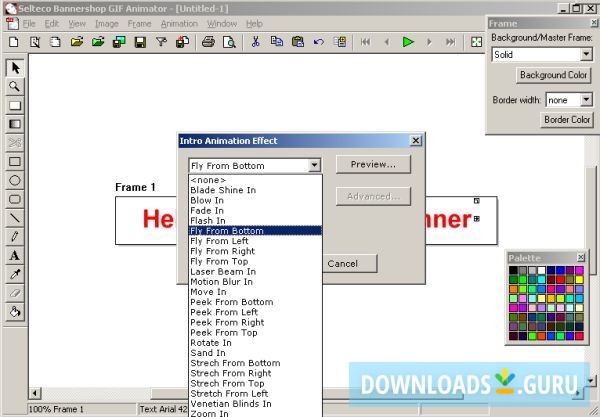This screenshot has width=600, height=417.
Task: Click the Undo arrow toolbar icon
Action: (318, 42)
